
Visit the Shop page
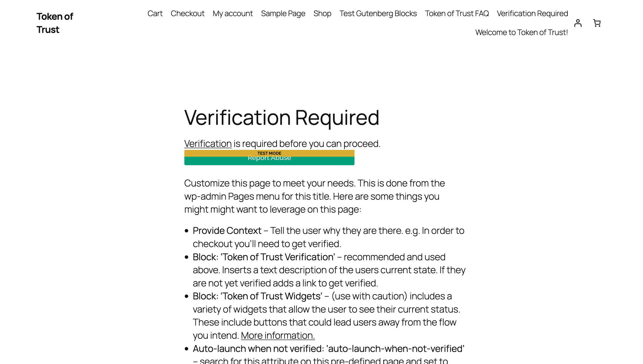coord(322,14)
